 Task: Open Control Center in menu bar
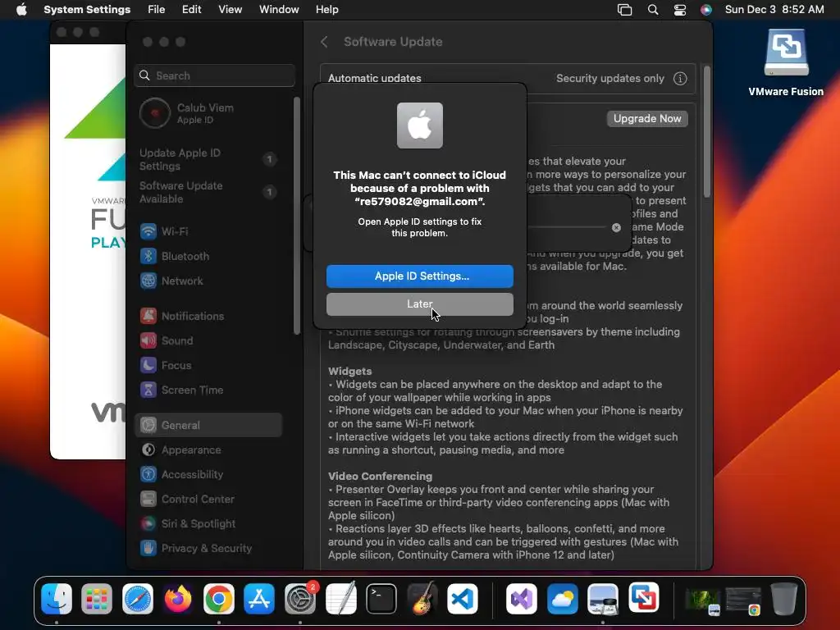click(680, 10)
